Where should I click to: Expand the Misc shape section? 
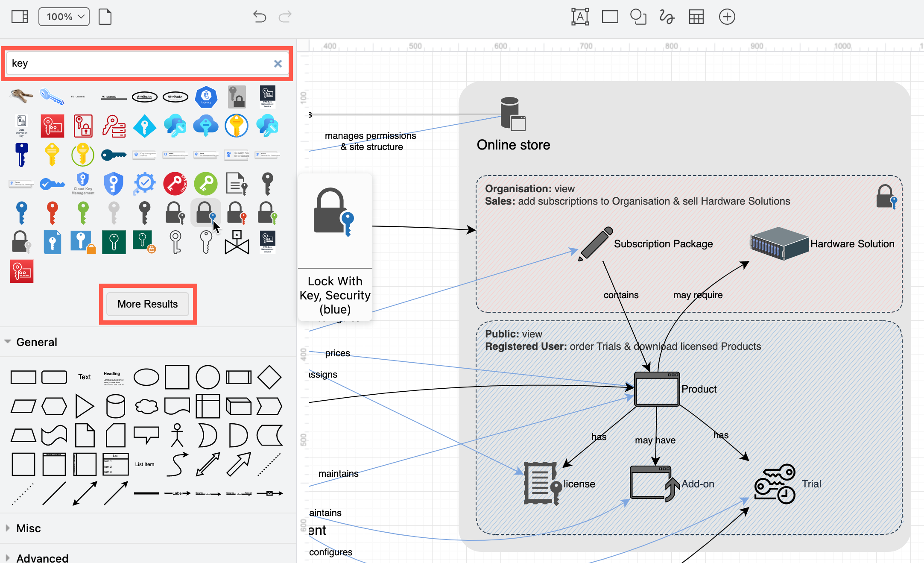29,528
